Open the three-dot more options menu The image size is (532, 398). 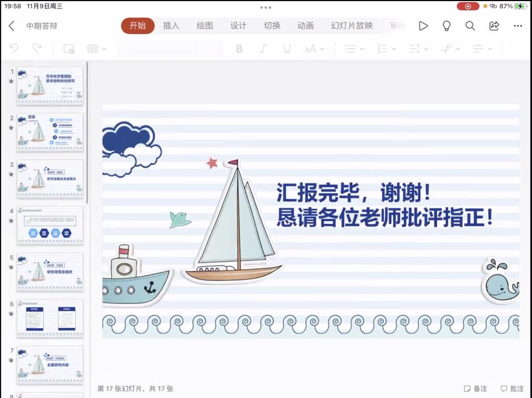coord(517,26)
